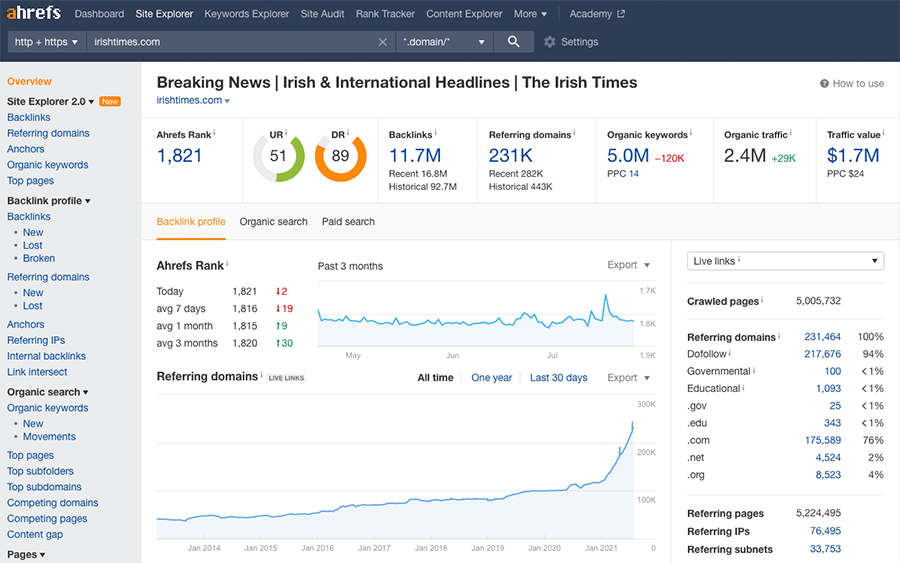Open the *.domain/* mode dropdown
The height and width of the screenshot is (563, 900).
(x=444, y=42)
